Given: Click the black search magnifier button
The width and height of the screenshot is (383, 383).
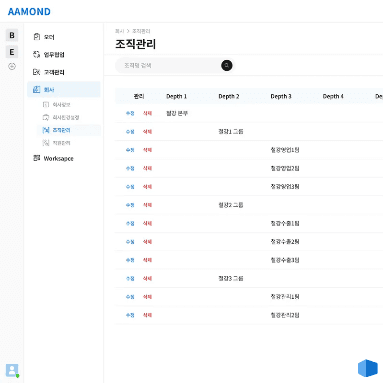Looking at the screenshot, I should [227, 65].
